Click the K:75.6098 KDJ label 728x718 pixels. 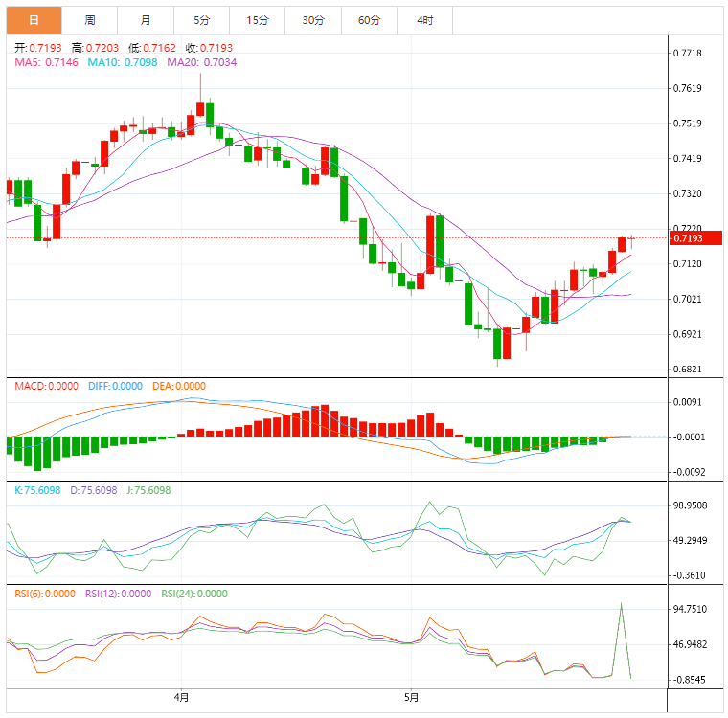pyautogui.click(x=37, y=490)
